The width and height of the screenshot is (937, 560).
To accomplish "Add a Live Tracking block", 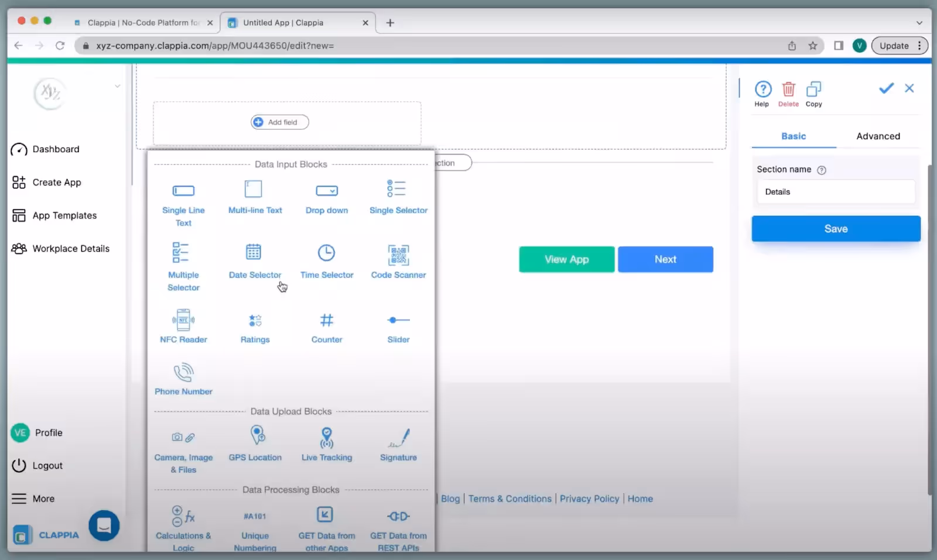I will click(x=327, y=444).
